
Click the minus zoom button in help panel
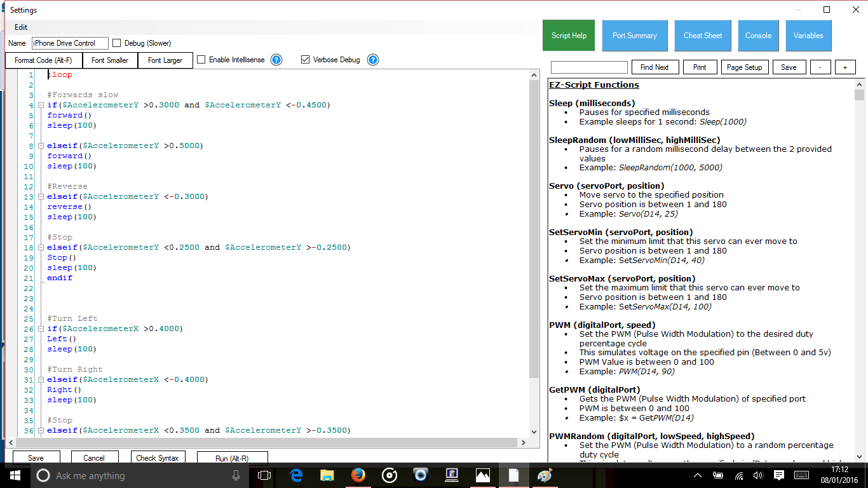820,67
